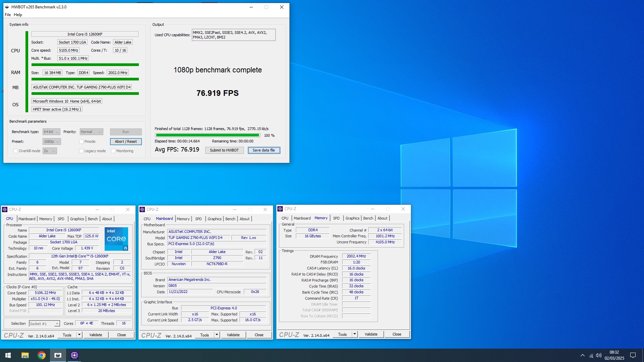This screenshot has height=362, width=644.
Task: Open the Benchmark type 64-bit dropdown
Action: click(51, 132)
